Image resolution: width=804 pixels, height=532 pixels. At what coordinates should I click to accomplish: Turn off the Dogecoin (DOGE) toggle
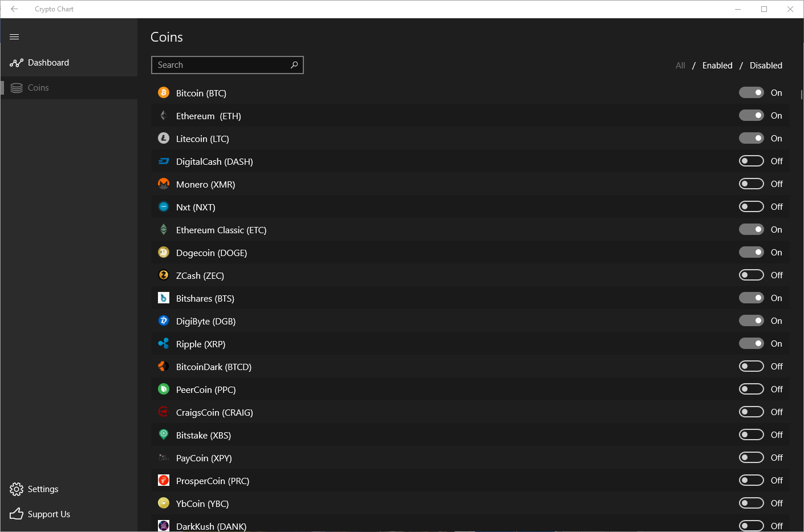pos(752,252)
